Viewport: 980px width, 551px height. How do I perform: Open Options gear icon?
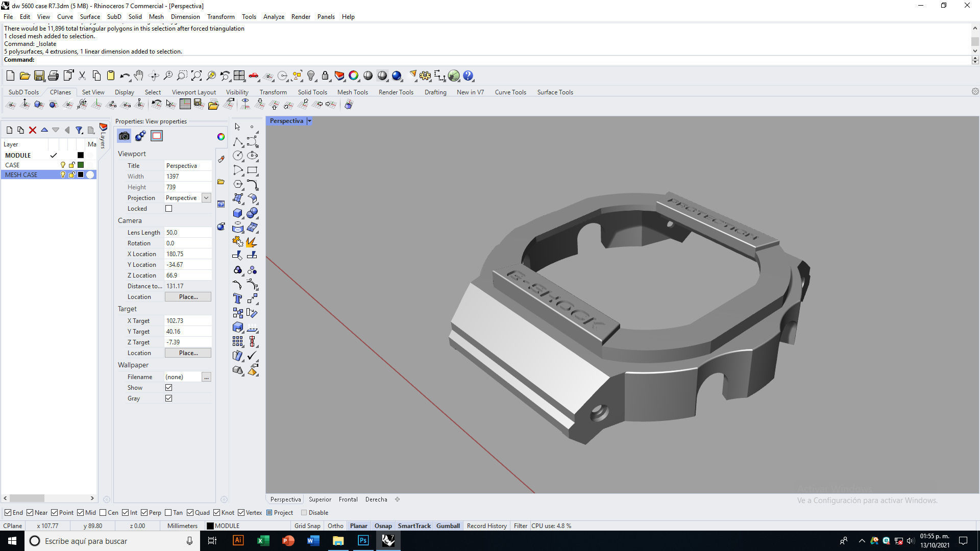tap(425, 76)
